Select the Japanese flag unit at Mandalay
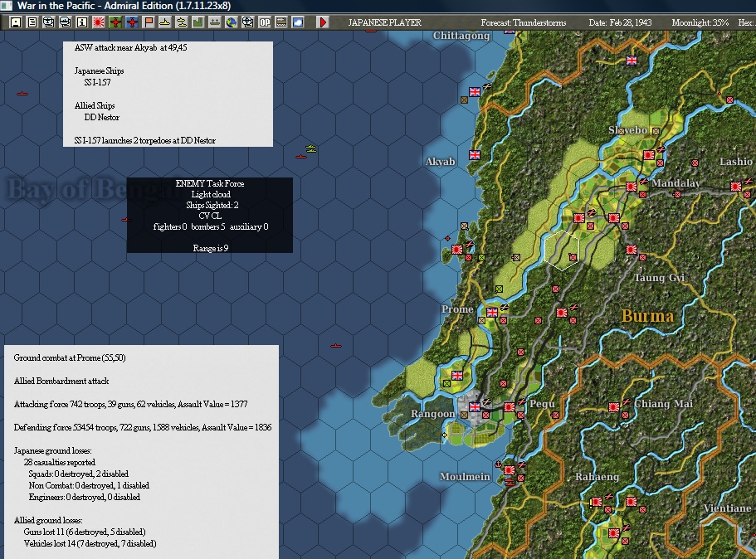The image size is (756, 559). pos(632,187)
